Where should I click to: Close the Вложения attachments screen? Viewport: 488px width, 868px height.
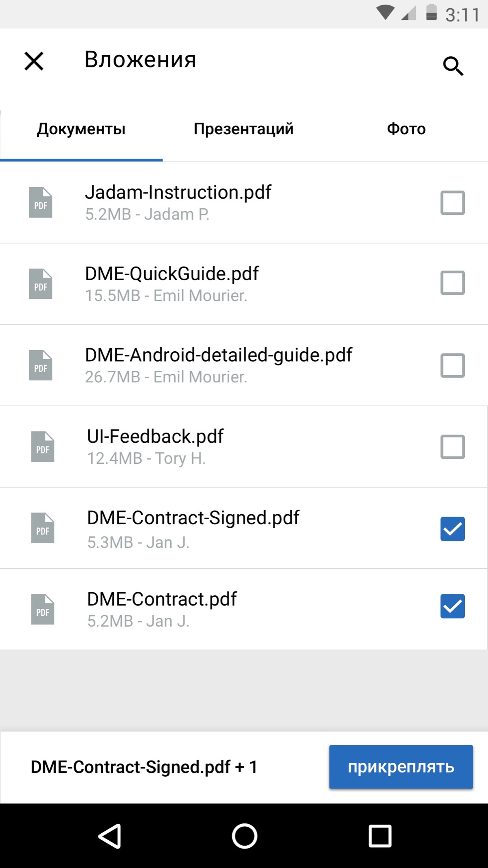click(x=34, y=61)
